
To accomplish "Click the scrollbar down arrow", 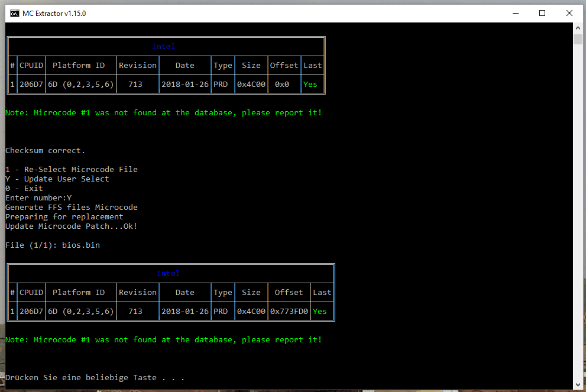I will point(578,384).
